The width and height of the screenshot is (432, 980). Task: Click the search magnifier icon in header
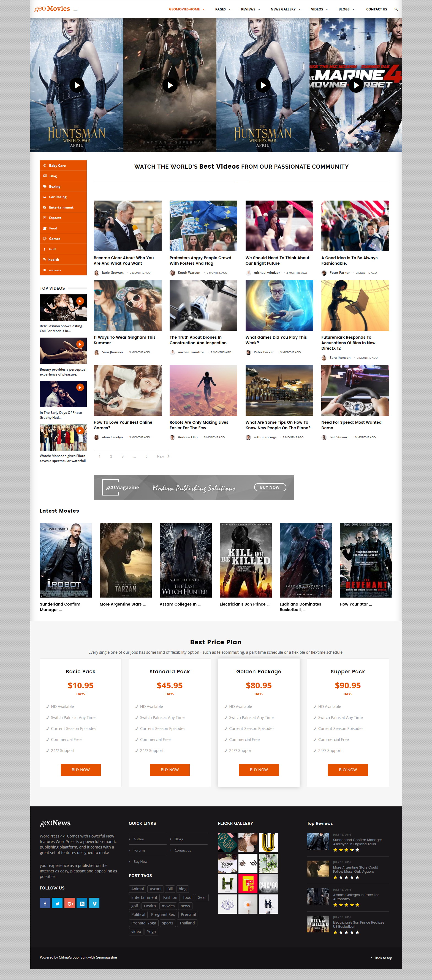(396, 9)
